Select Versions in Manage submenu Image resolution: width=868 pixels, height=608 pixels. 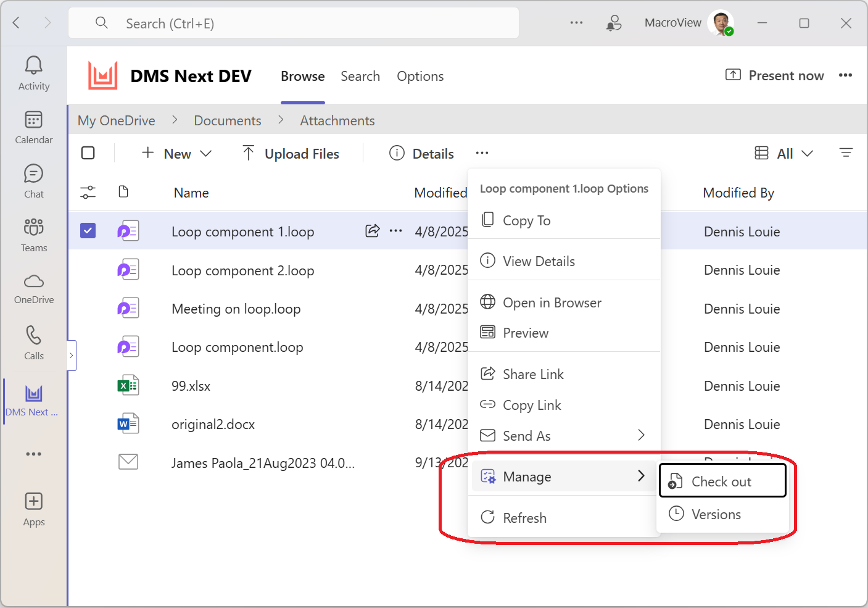tap(722, 514)
